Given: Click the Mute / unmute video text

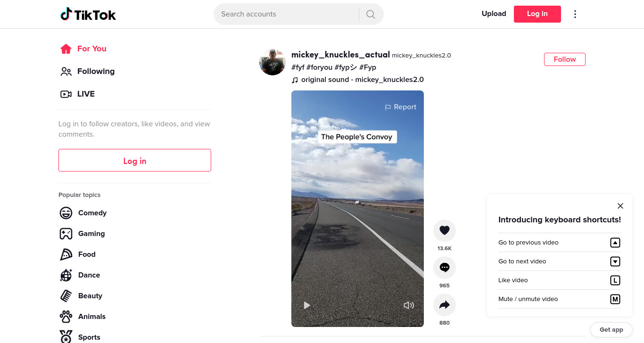Looking at the screenshot, I should pos(528,299).
